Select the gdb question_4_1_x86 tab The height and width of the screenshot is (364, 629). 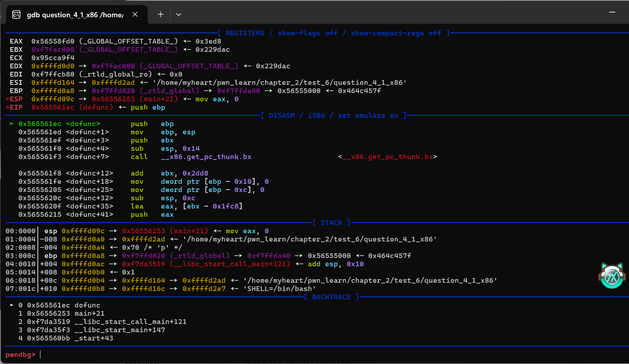point(77,15)
